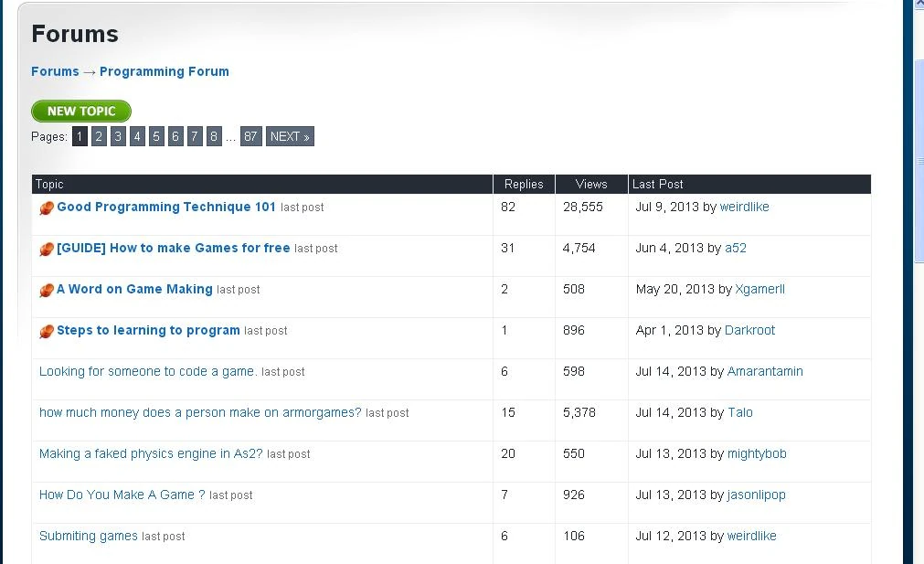This screenshot has height=564, width=924.
Task: Click the last post link for Good Programming Technique 101
Action: click(x=302, y=208)
